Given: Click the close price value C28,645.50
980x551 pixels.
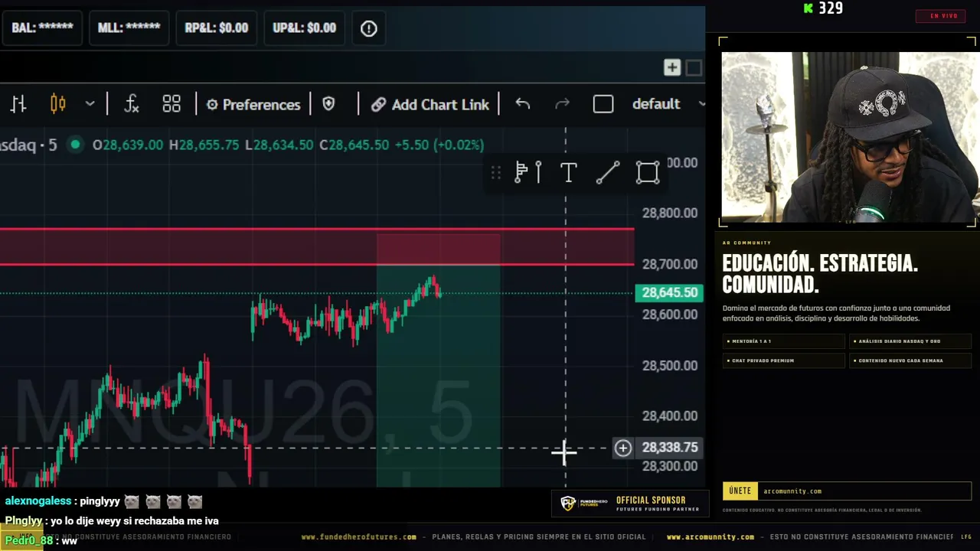Looking at the screenshot, I should tap(354, 145).
